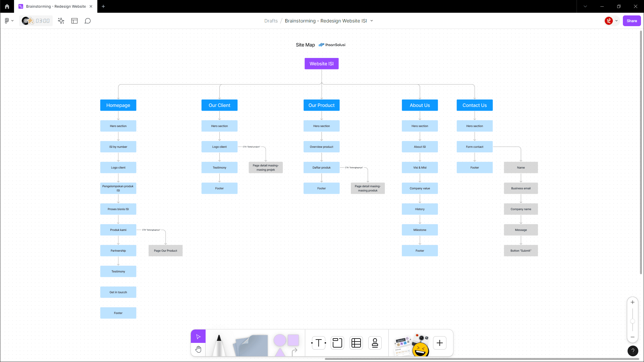Open the comment tool
Viewport: 644px width, 362px height.
88,21
